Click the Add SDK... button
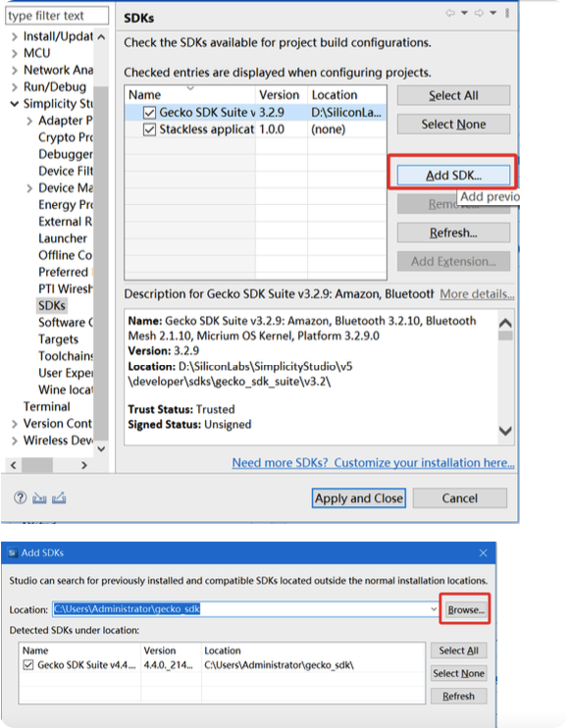568x728 pixels. (x=453, y=176)
